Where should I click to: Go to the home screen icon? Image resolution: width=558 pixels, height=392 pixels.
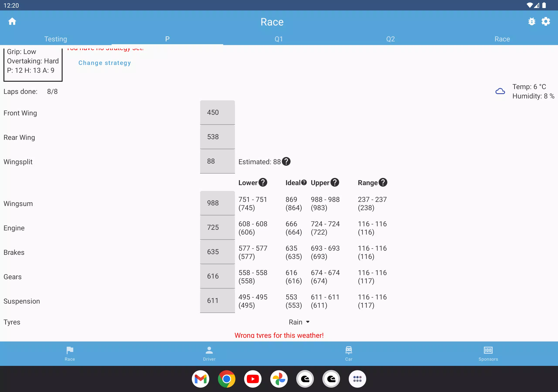tap(12, 22)
